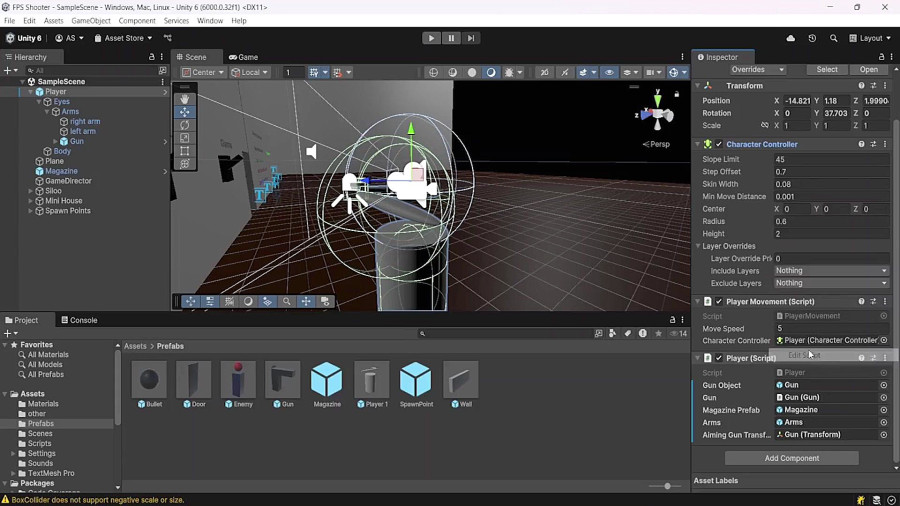Open Player Movement component more menu
Viewport: 900px width, 506px height.
[885, 301]
